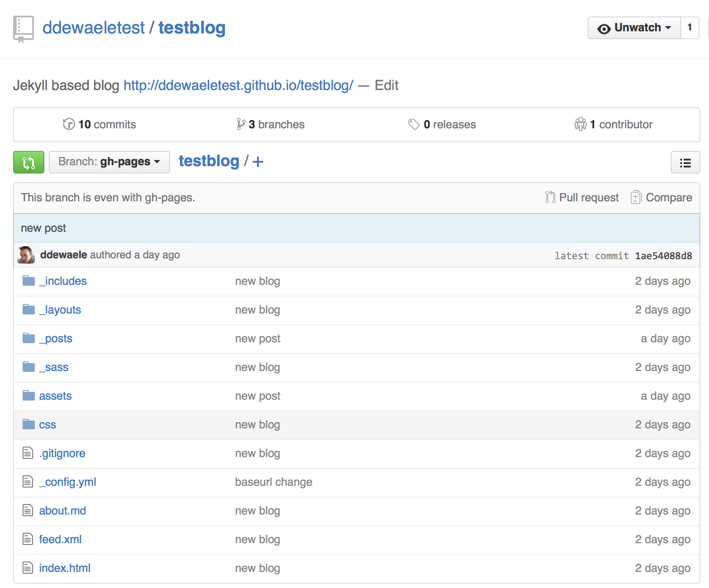Open the _includes folder
The image size is (709, 588).
point(63,281)
